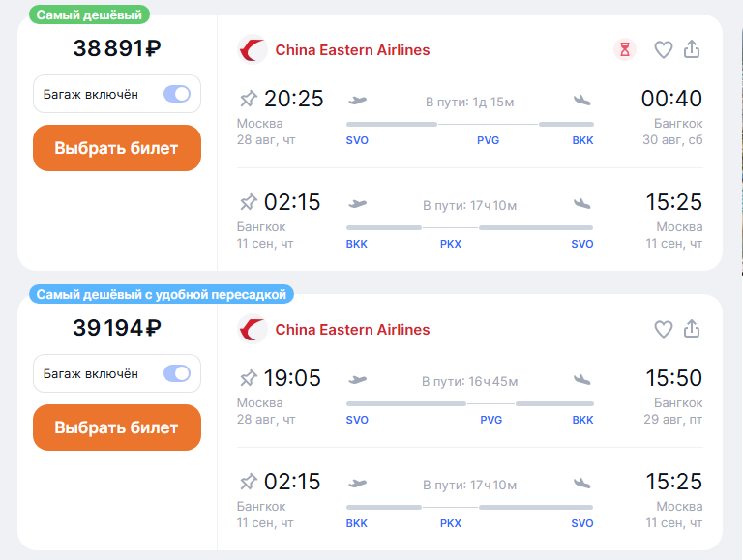Select the 39 194₽ ticket with Выбрать билет

coord(117,427)
